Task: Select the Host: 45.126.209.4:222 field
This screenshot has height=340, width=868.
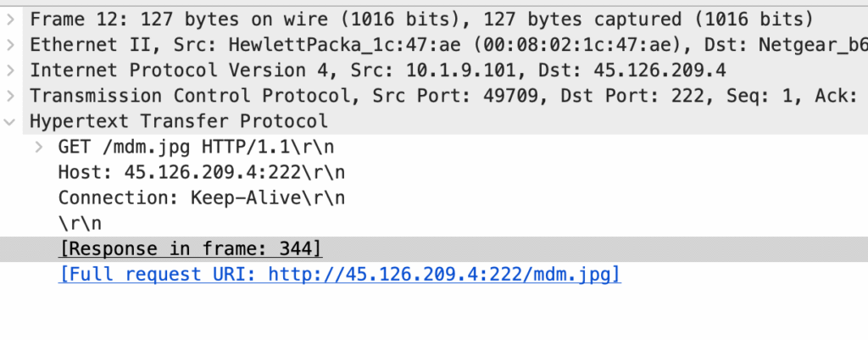Action: 202,172
